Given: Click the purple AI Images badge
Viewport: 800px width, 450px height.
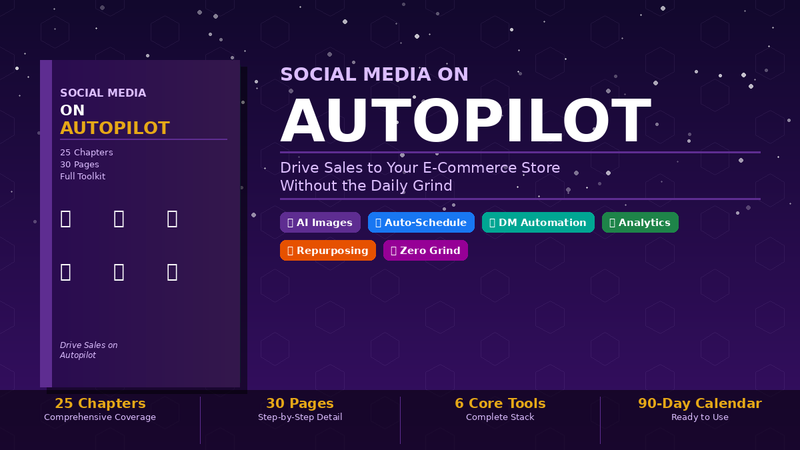Looking at the screenshot, I should coord(320,222).
